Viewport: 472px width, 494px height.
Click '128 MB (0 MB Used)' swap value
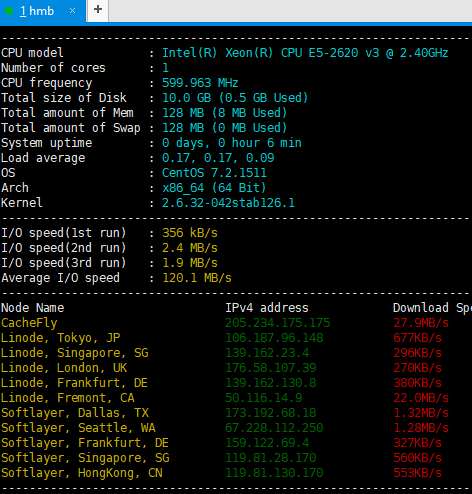[x=224, y=128]
